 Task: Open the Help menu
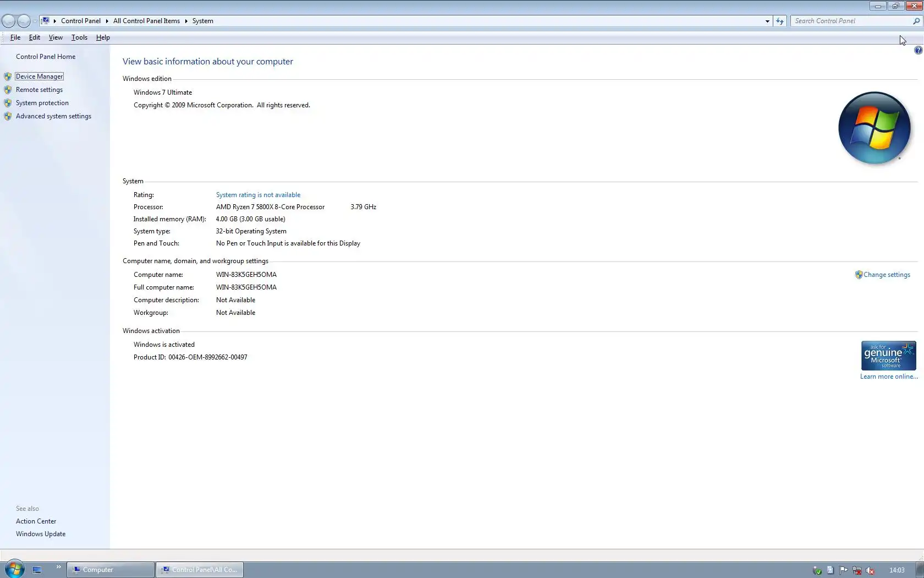point(103,37)
